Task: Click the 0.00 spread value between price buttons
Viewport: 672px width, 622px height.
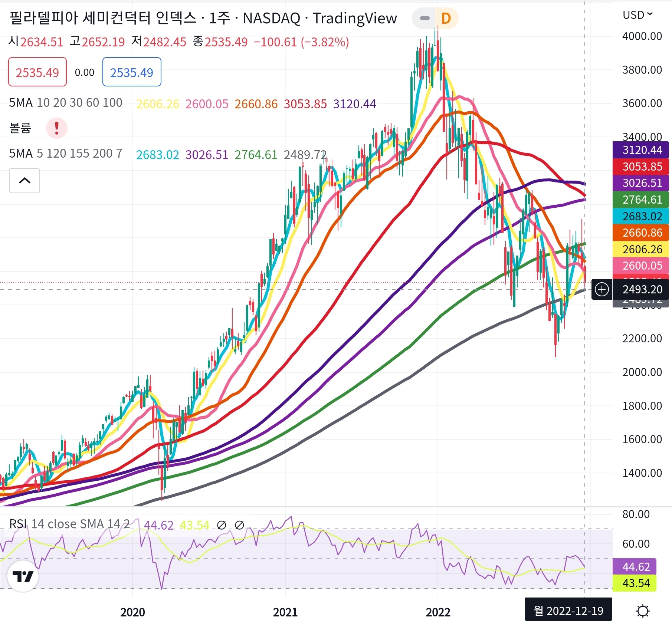Action: click(x=85, y=72)
